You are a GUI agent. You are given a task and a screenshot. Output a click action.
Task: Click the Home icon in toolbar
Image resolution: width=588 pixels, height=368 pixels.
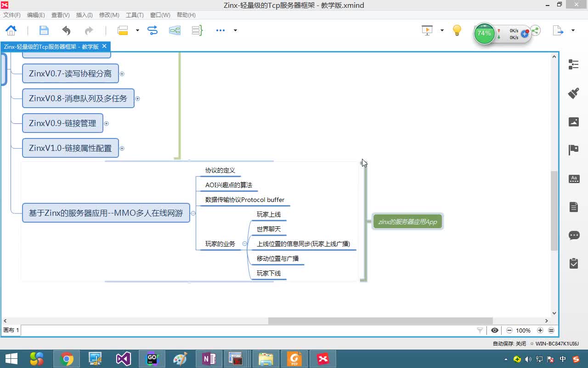(x=11, y=30)
